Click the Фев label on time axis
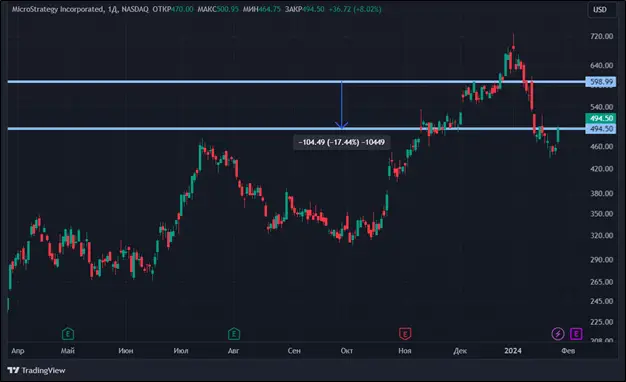Image resolution: width=626 pixels, height=382 pixels. (x=568, y=350)
